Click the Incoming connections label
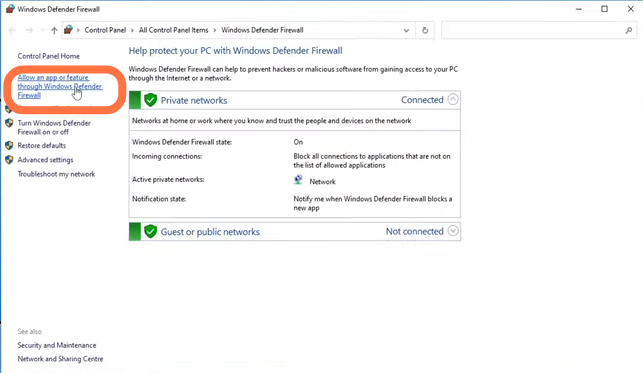Image resolution: width=643 pixels, height=373 pixels. pos(166,156)
